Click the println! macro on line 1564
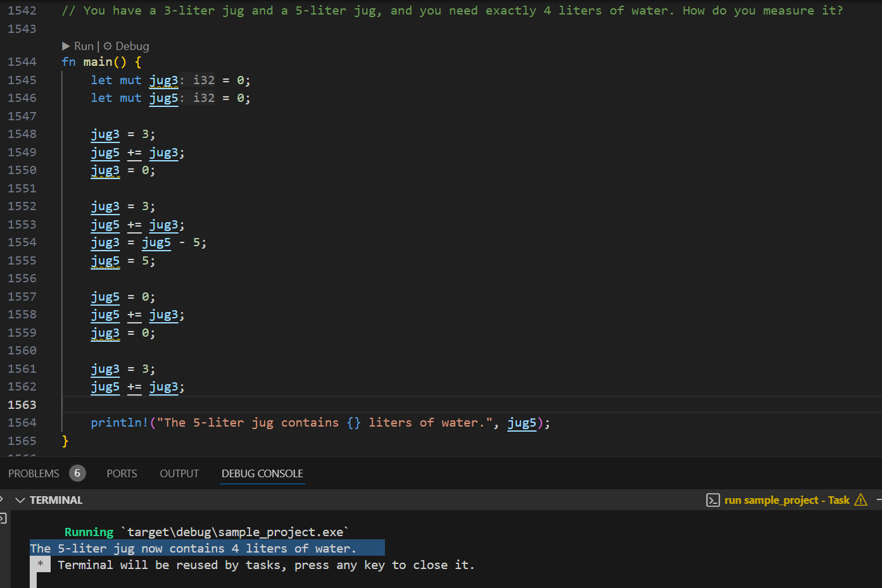The image size is (882, 588). 119,423
